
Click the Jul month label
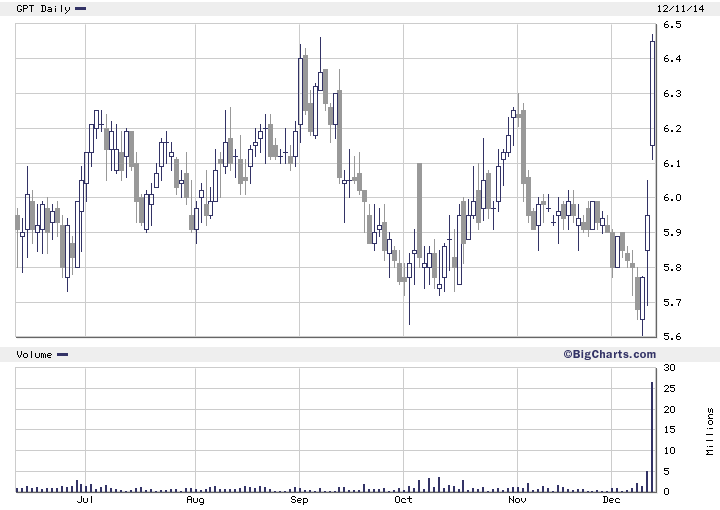click(85, 500)
